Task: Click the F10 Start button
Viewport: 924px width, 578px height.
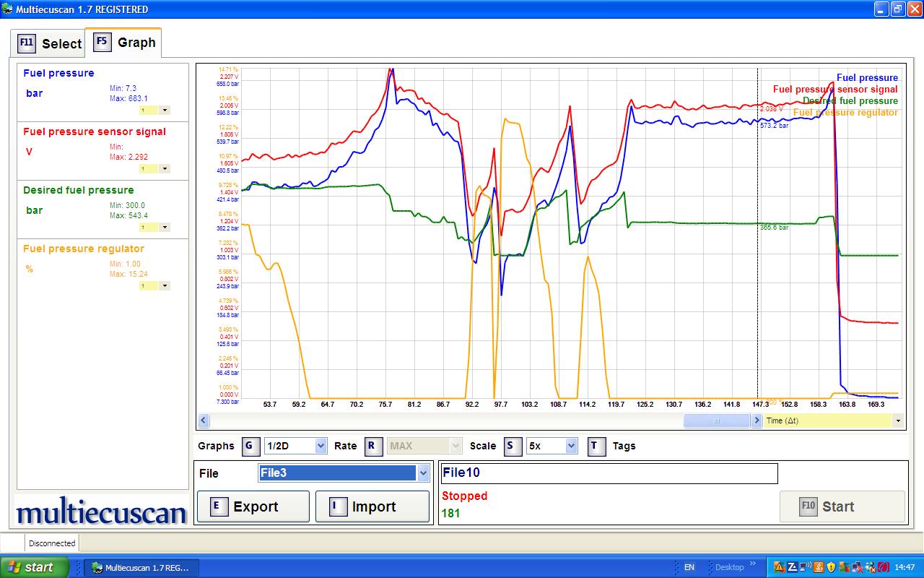Action: pyautogui.click(x=842, y=506)
